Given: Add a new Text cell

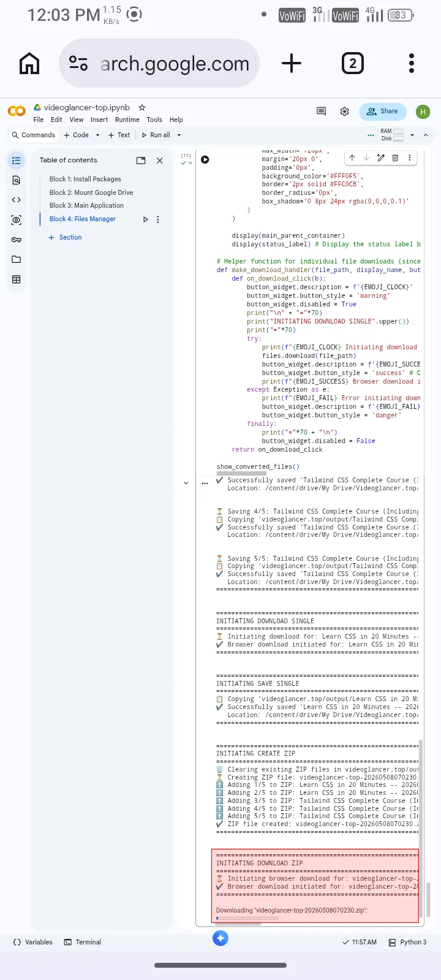Looking at the screenshot, I should (x=119, y=135).
